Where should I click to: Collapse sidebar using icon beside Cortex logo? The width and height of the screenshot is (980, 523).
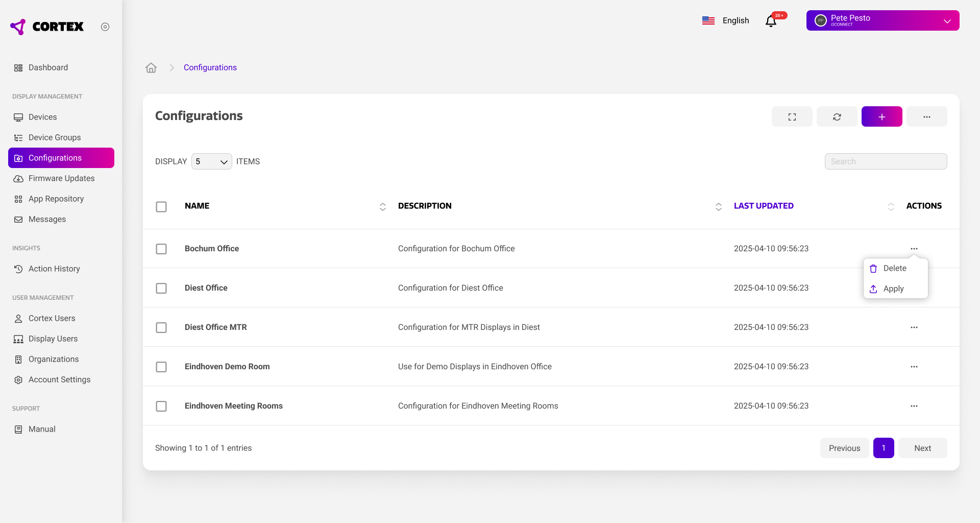[105, 27]
